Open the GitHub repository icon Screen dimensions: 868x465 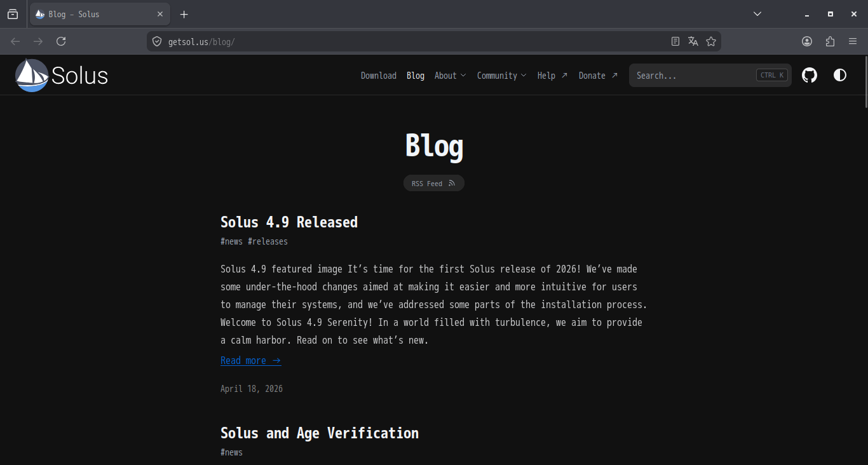810,76
